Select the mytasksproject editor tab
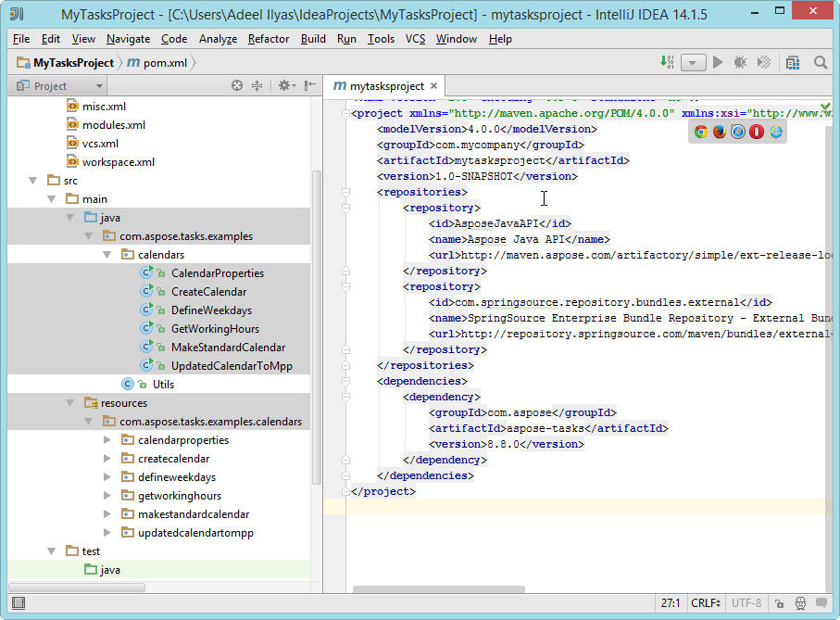Image resolution: width=840 pixels, height=620 pixels. click(x=380, y=85)
